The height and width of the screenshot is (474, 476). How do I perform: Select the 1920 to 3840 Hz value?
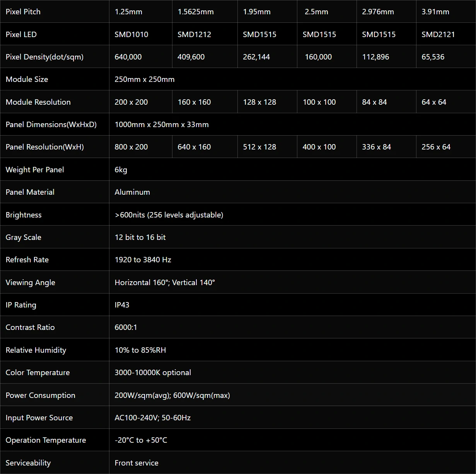coord(143,260)
